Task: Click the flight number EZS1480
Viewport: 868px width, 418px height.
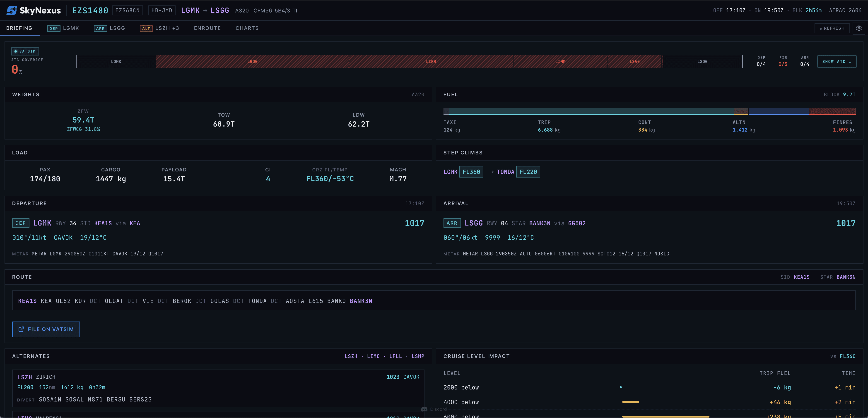Action: pos(90,10)
